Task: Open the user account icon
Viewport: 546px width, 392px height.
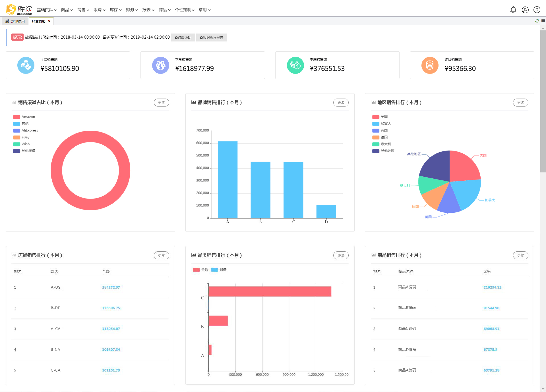Action: [525, 10]
